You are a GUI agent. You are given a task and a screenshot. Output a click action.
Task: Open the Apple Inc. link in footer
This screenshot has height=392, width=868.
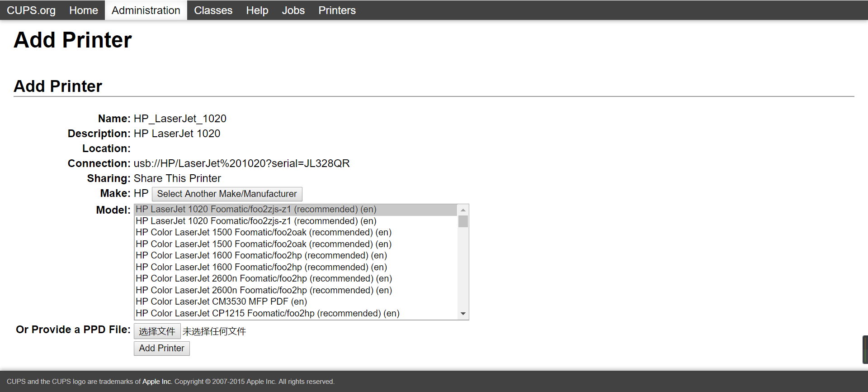click(x=157, y=382)
